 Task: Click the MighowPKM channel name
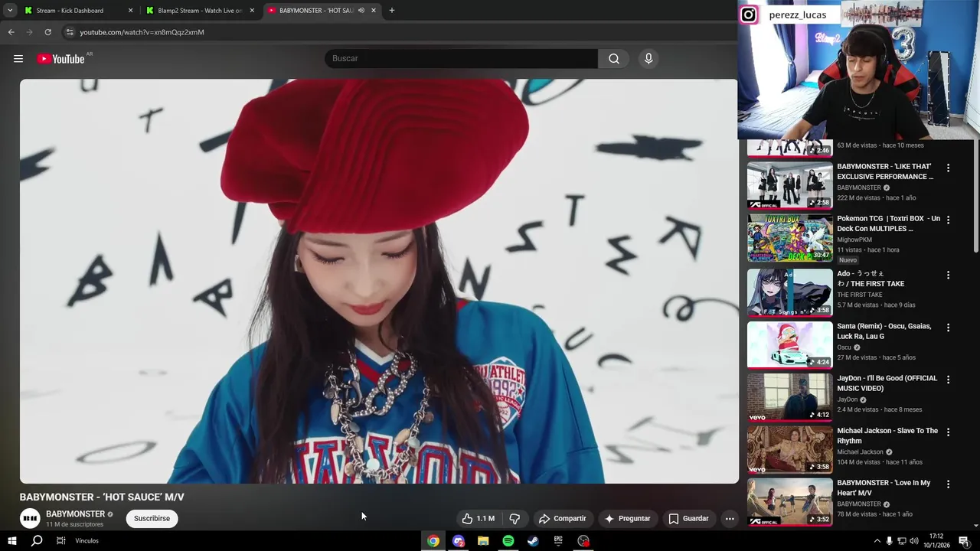click(854, 240)
